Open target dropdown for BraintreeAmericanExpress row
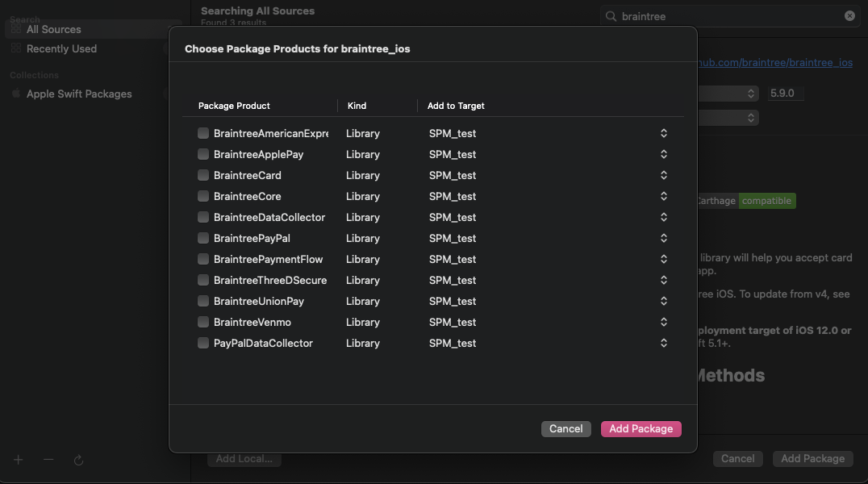This screenshot has width=868, height=484. [664, 133]
